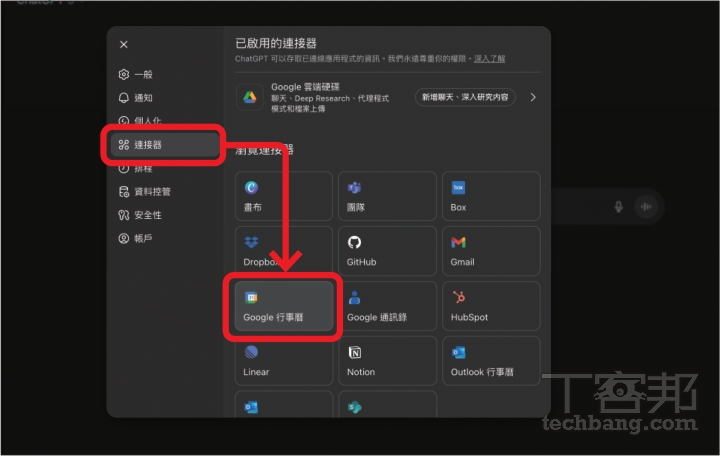Click the 新增聊天、深入研究內容 pill

click(465, 97)
